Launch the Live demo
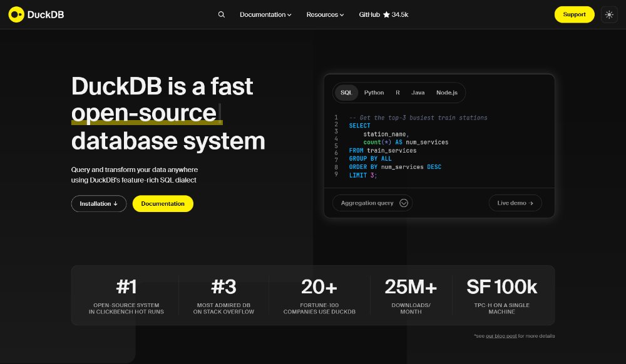 coord(515,203)
